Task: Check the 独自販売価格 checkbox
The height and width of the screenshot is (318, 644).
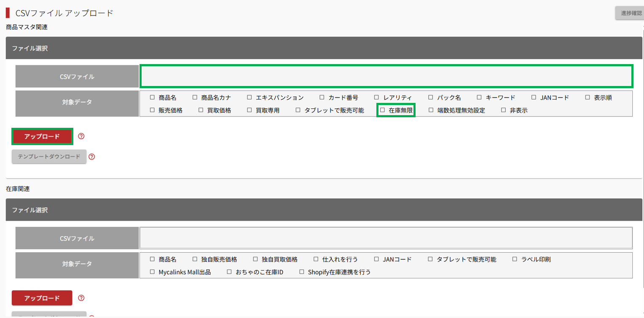Action: [x=195, y=259]
